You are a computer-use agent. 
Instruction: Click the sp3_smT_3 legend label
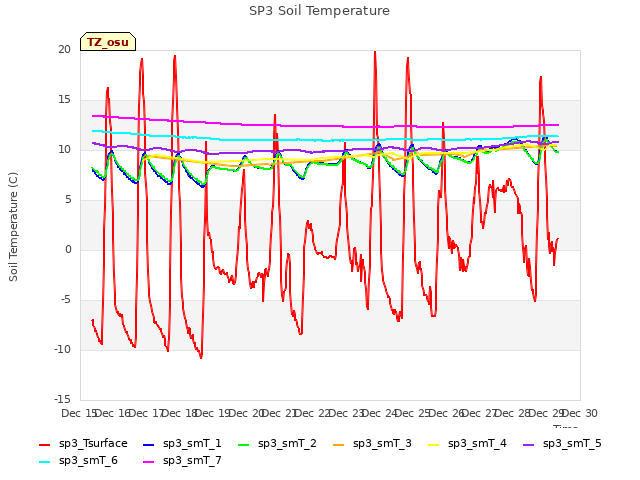click(x=382, y=443)
